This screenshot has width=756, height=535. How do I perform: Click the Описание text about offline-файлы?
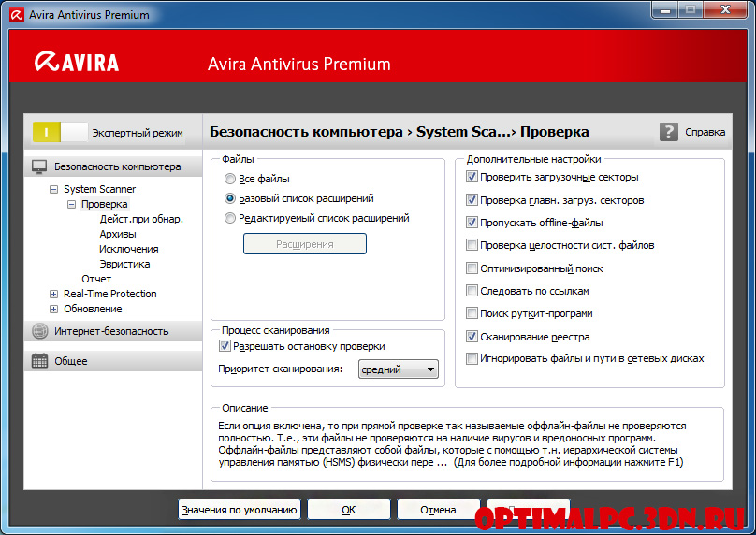pos(452,444)
